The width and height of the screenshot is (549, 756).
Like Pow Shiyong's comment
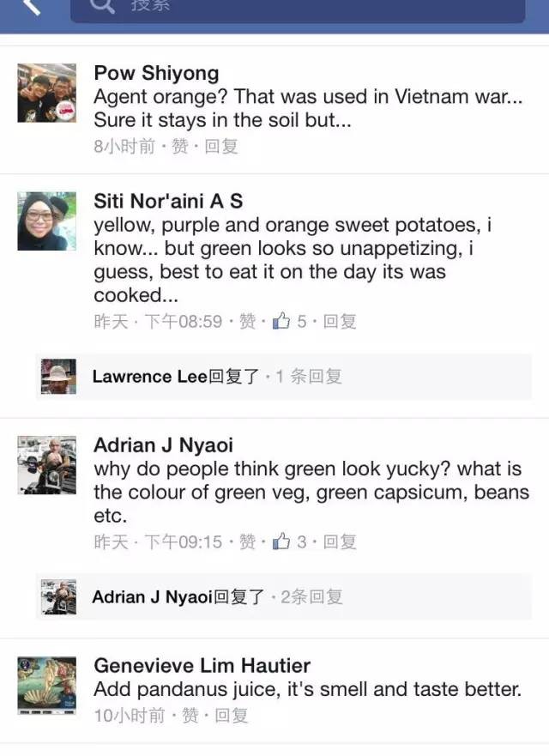[x=180, y=147]
